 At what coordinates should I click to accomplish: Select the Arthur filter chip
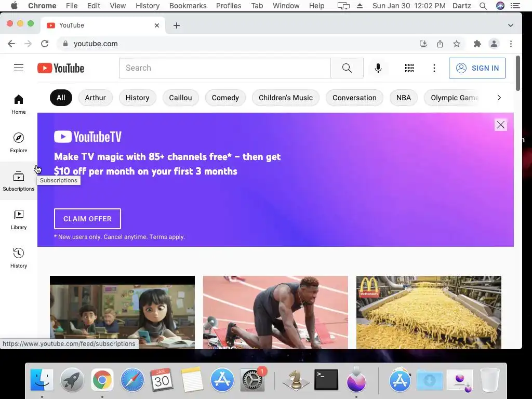pos(96,98)
